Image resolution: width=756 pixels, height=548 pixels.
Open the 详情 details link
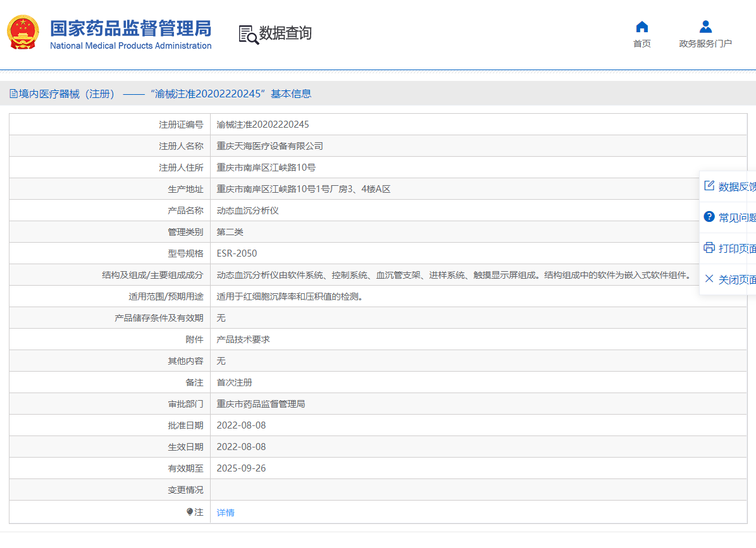coord(225,513)
